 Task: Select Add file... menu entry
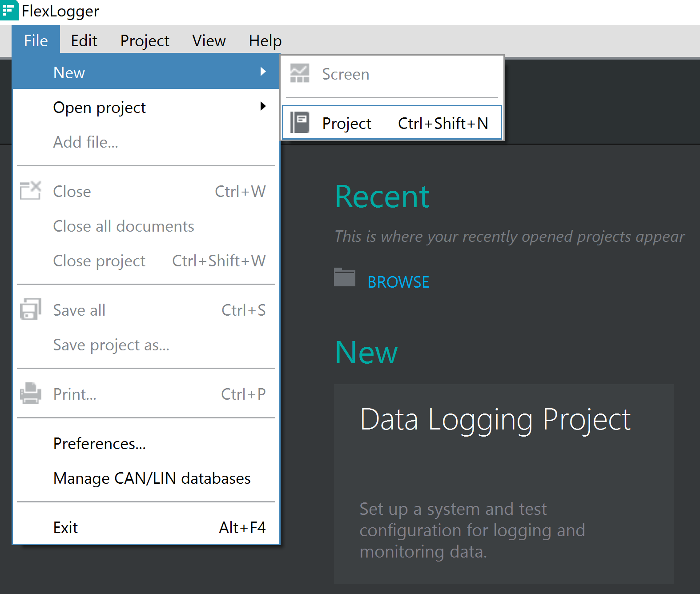146,142
